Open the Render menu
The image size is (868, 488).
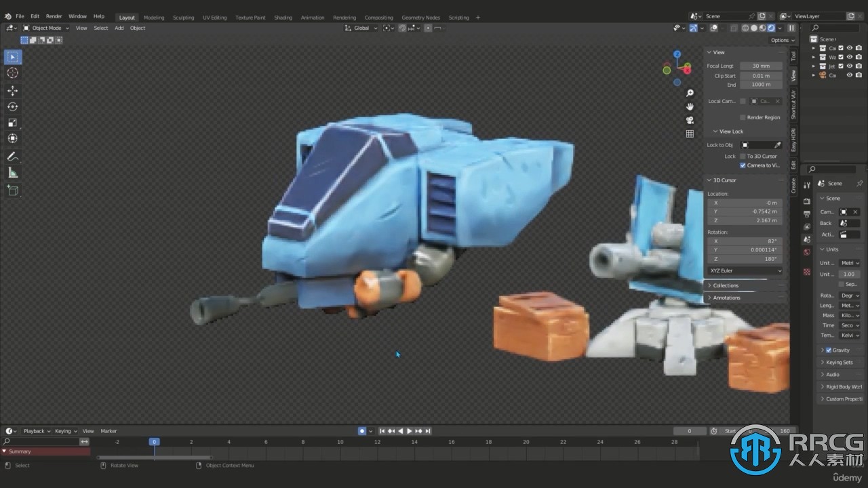coord(54,16)
